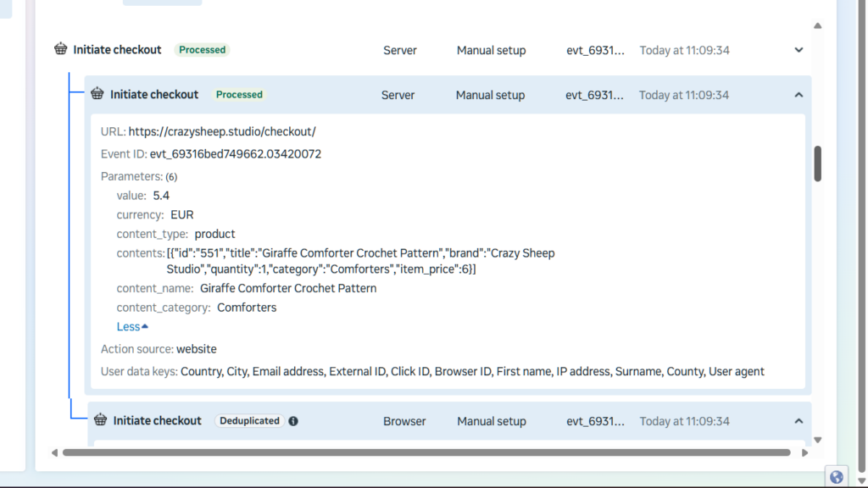Click right arrow of horizontal scrollbar
This screenshot has width=868, height=488.
(805, 453)
